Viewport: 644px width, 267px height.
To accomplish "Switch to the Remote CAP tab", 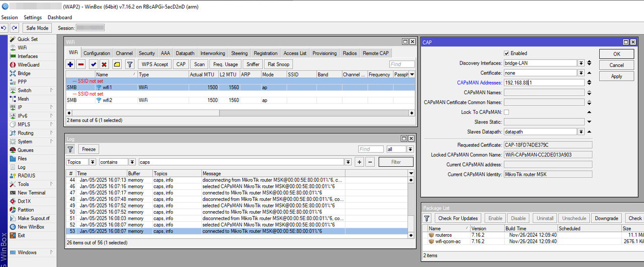I will point(375,53).
